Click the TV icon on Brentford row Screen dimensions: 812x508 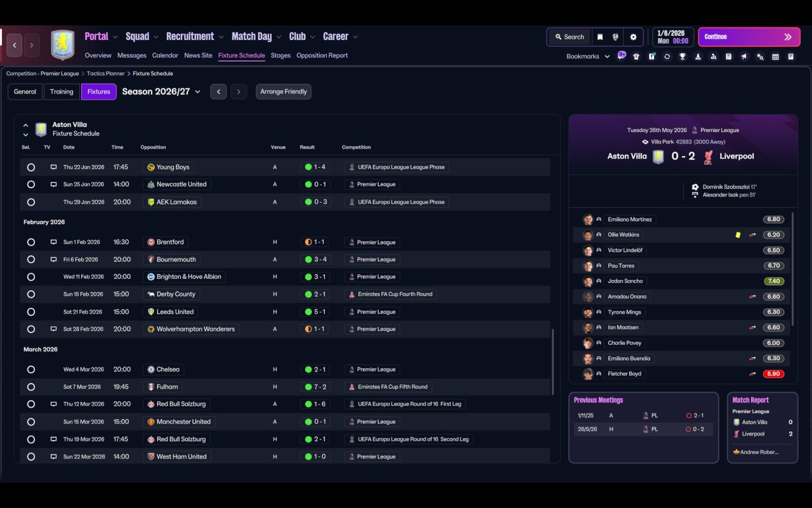click(53, 242)
